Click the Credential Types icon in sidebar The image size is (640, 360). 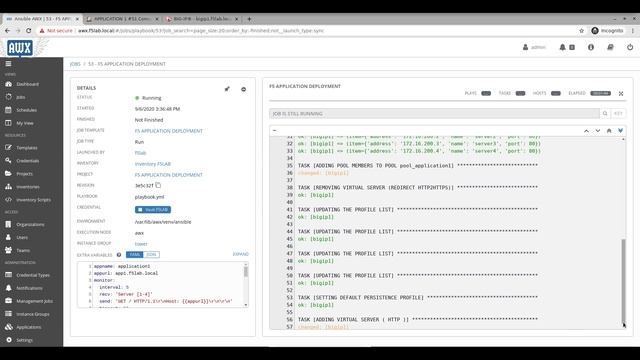[9, 275]
